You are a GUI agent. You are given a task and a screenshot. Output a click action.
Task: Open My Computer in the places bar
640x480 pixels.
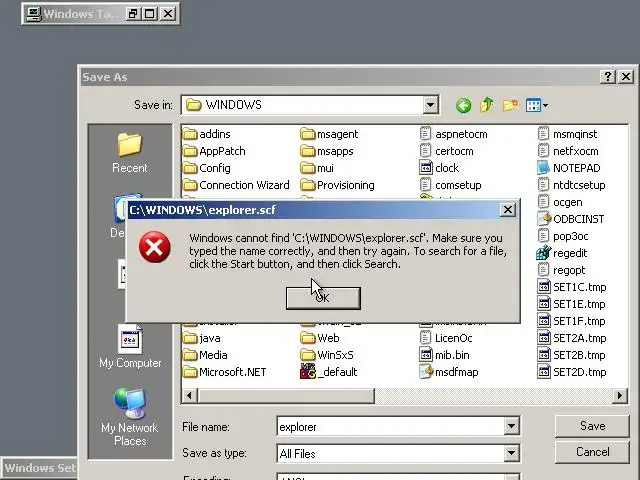(130, 346)
